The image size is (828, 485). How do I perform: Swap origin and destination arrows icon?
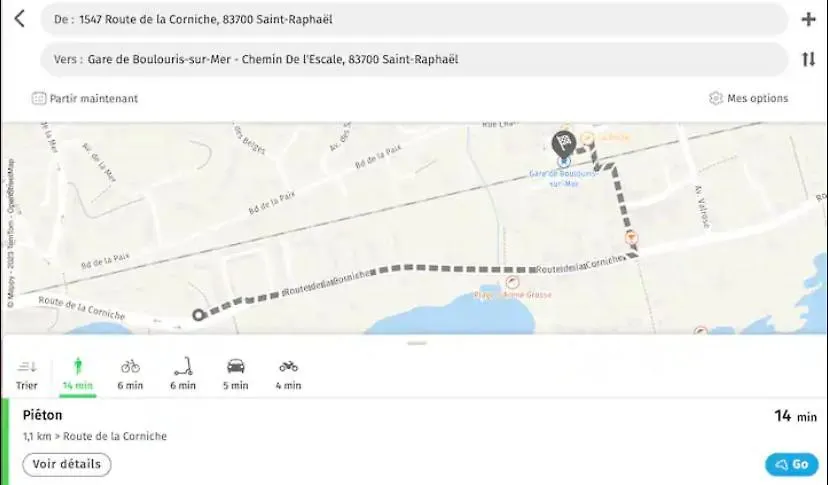pos(808,59)
